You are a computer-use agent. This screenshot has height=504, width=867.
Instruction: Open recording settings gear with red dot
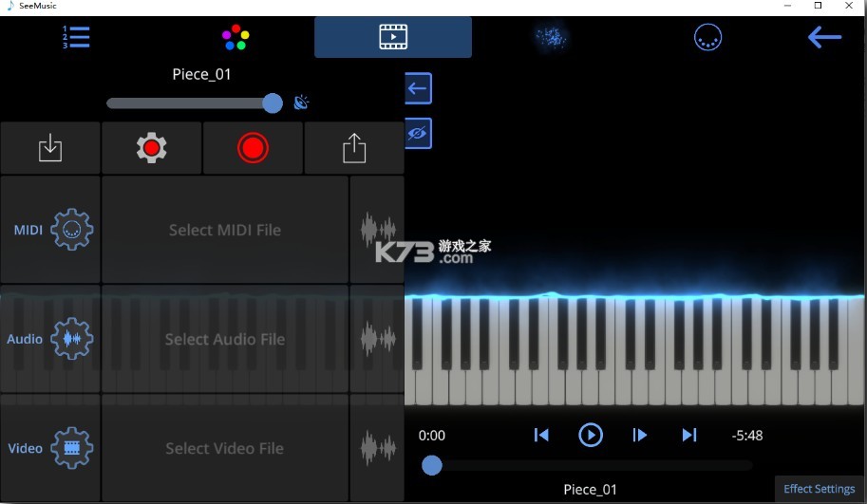(152, 148)
